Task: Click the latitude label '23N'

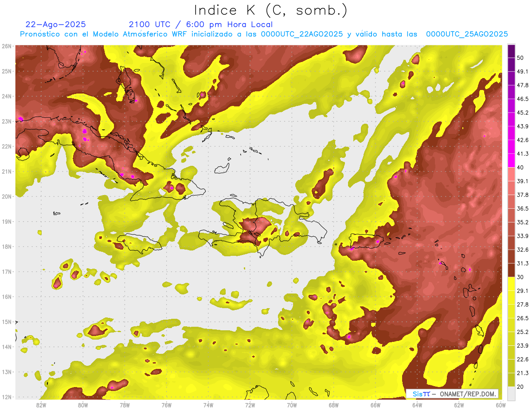Action: (7, 121)
